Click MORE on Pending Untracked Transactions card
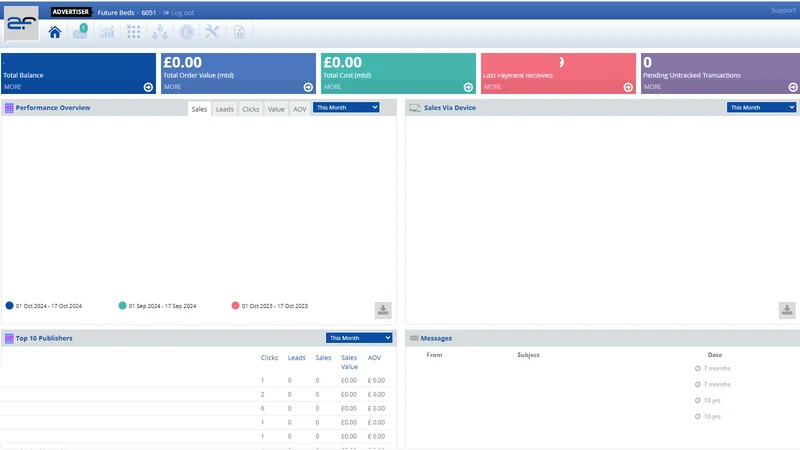Screen dimensions: 800x450 652,87
